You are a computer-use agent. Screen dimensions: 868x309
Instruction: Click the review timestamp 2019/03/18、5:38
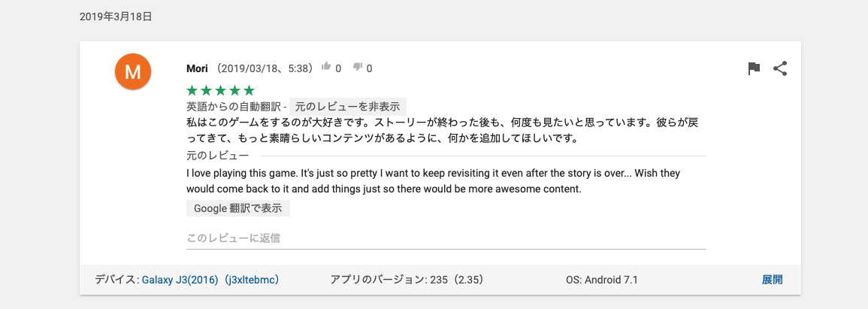pyautogui.click(x=264, y=68)
